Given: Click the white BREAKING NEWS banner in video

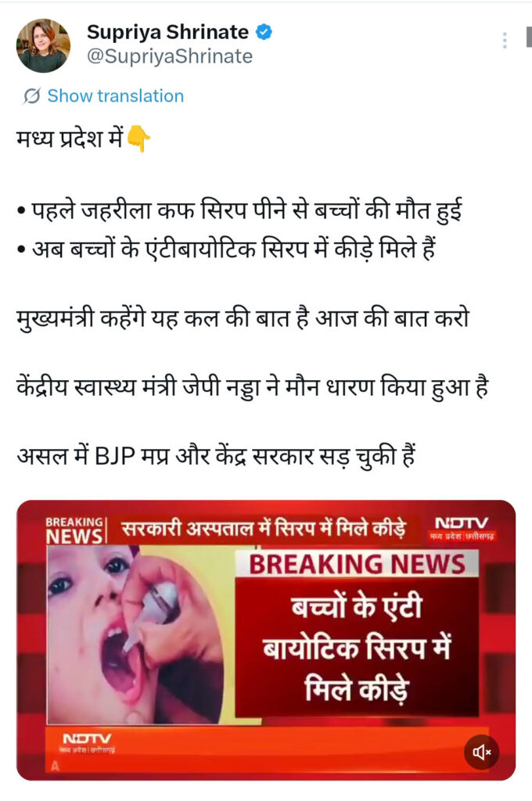Looking at the screenshot, I should [357, 564].
